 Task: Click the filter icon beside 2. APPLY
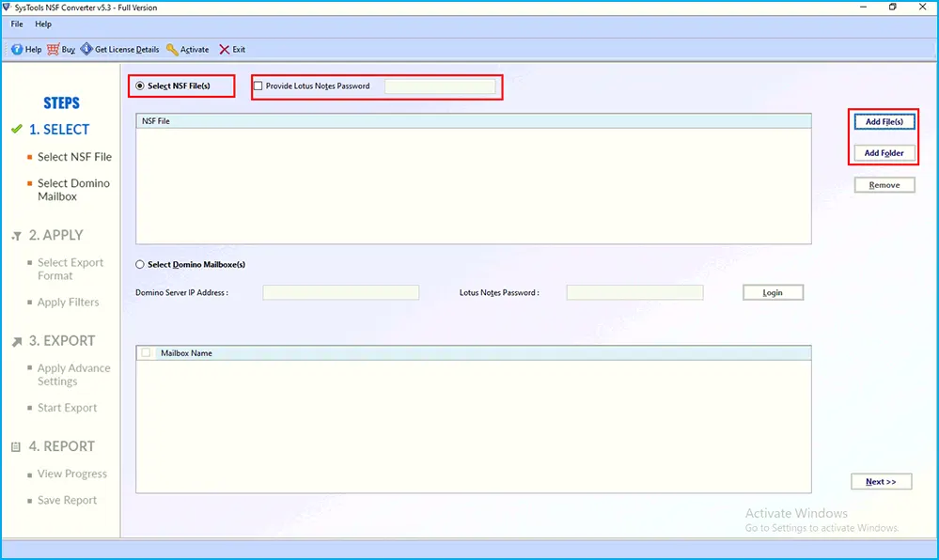click(x=17, y=236)
